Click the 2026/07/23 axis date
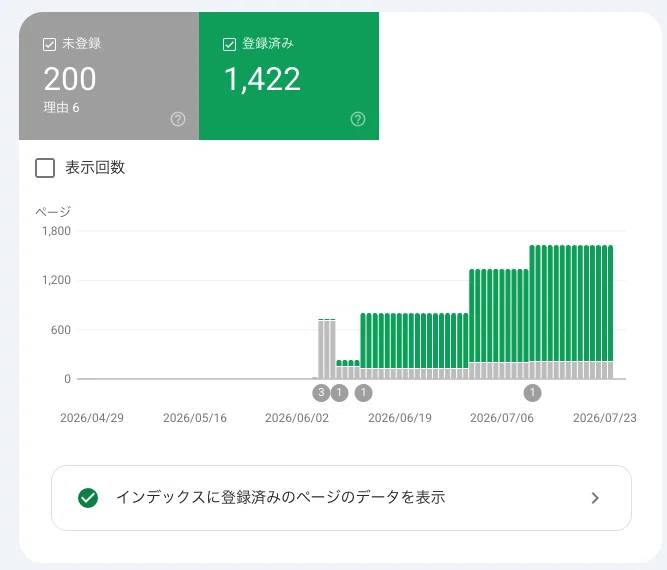667x570 pixels. click(x=605, y=418)
